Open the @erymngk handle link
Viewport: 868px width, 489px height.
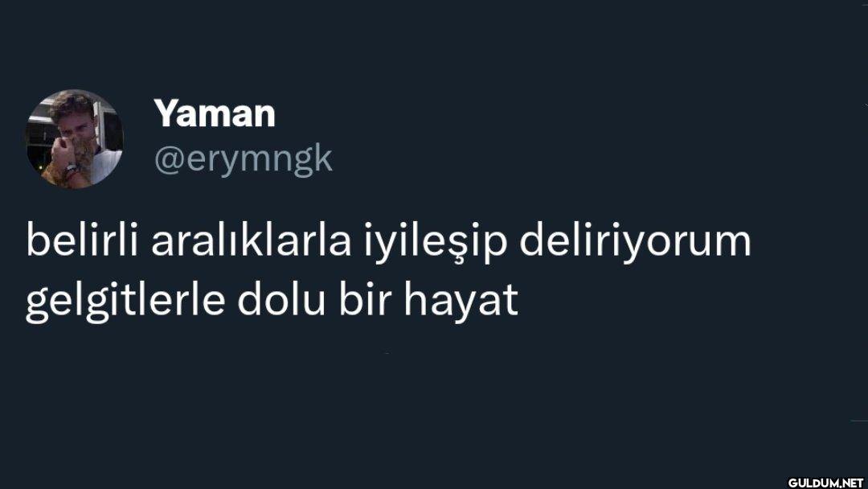pos(244,160)
